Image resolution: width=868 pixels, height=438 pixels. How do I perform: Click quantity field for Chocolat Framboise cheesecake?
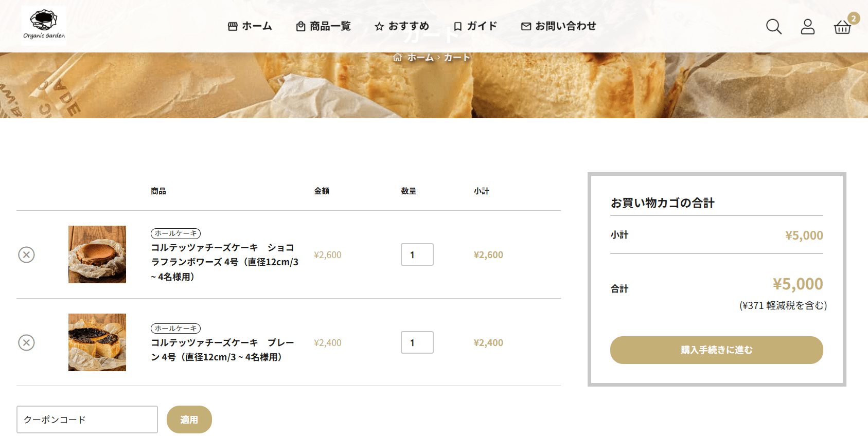tap(417, 254)
